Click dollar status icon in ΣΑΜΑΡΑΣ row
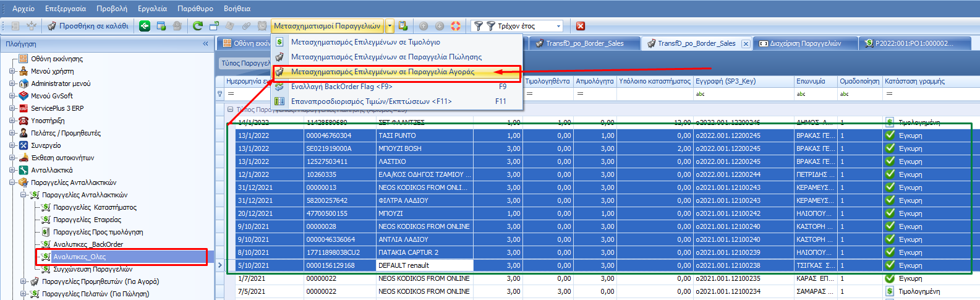Viewport: 980px width, 300px height. pos(890,291)
